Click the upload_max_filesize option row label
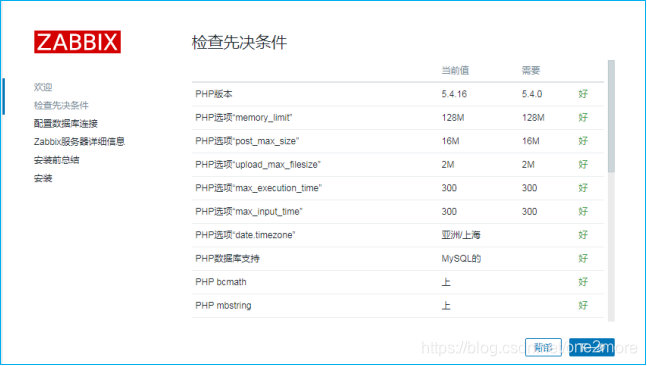This screenshot has height=366, width=647. (257, 165)
